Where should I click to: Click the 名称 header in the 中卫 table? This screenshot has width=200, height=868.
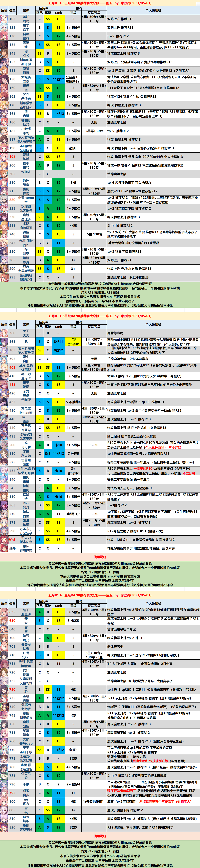point(26,325)
